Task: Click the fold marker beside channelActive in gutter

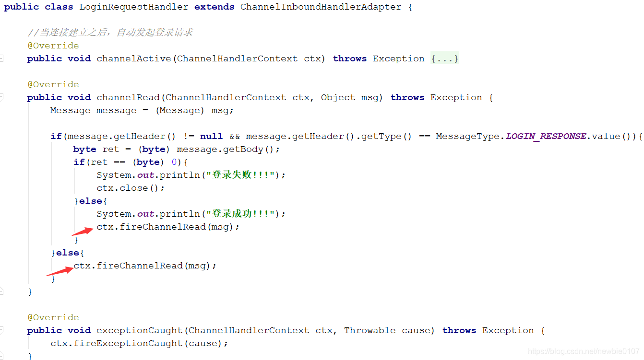Action: point(1,58)
